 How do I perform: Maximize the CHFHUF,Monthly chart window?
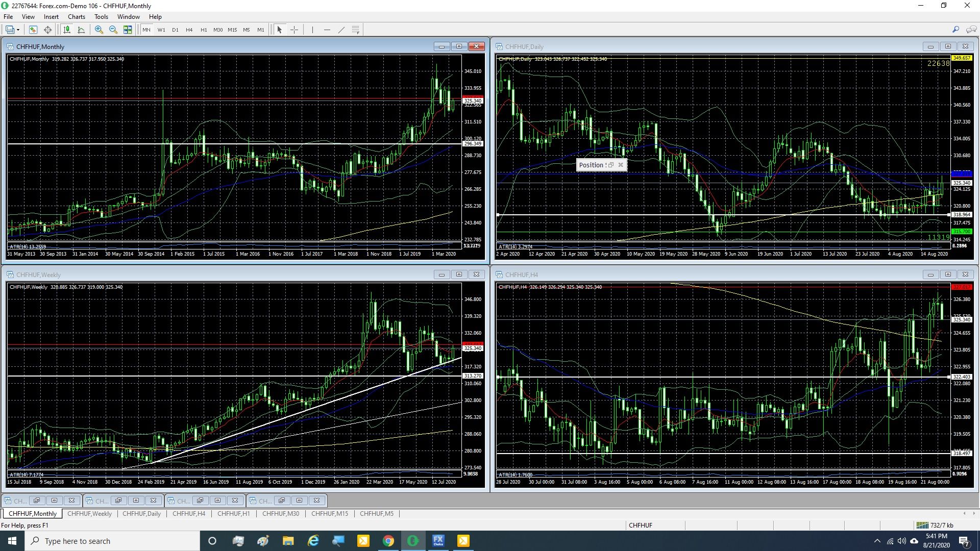pos(459,46)
